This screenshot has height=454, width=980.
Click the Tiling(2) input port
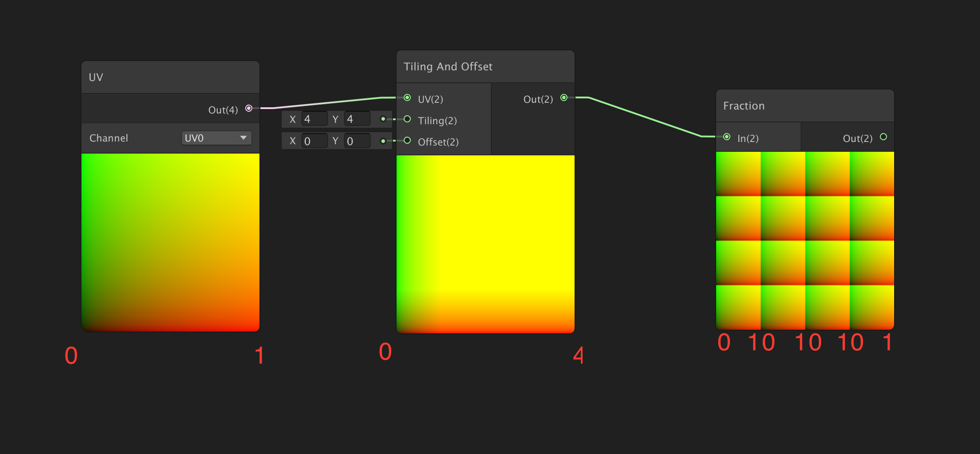407,119
